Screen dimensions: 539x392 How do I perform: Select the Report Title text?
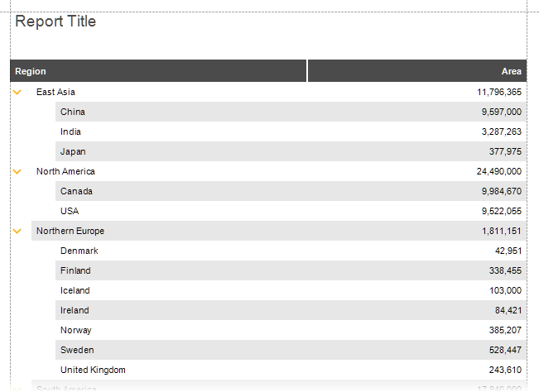(55, 22)
